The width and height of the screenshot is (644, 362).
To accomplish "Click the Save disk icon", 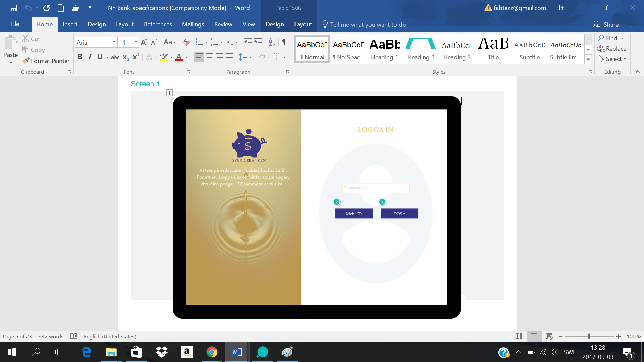I will click(14, 8).
